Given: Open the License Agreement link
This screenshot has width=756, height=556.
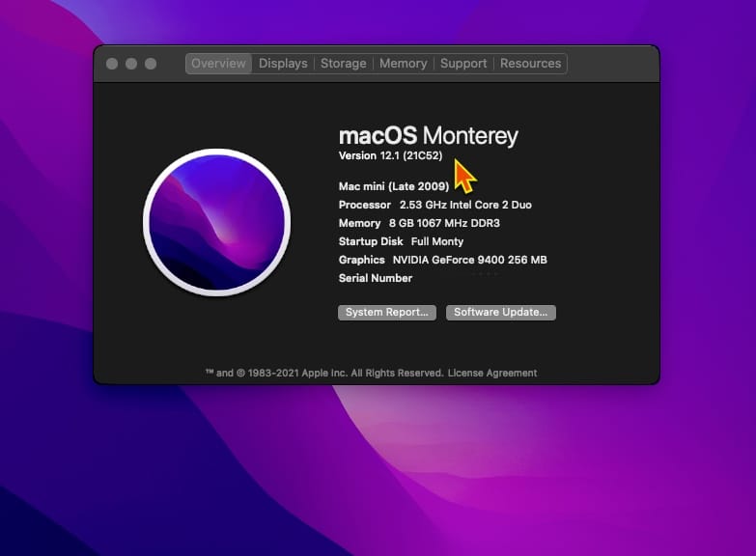Looking at the screenshot, I should (x=491, y=373).
